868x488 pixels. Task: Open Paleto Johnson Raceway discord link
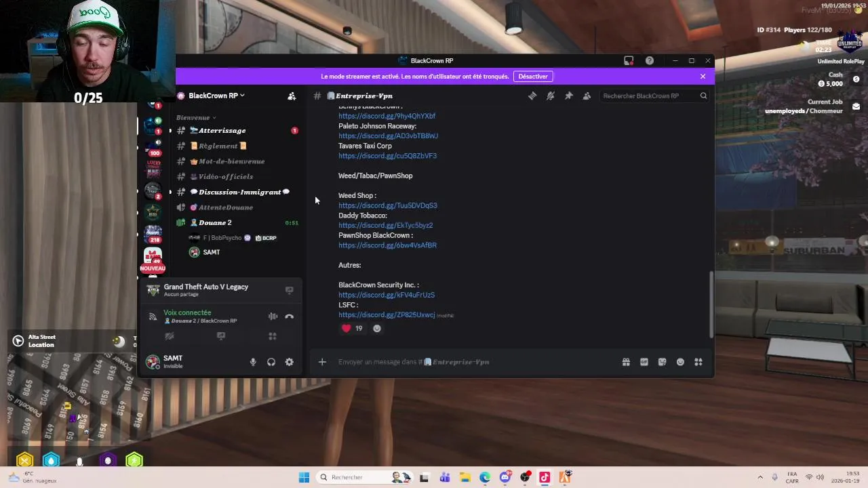388,136
